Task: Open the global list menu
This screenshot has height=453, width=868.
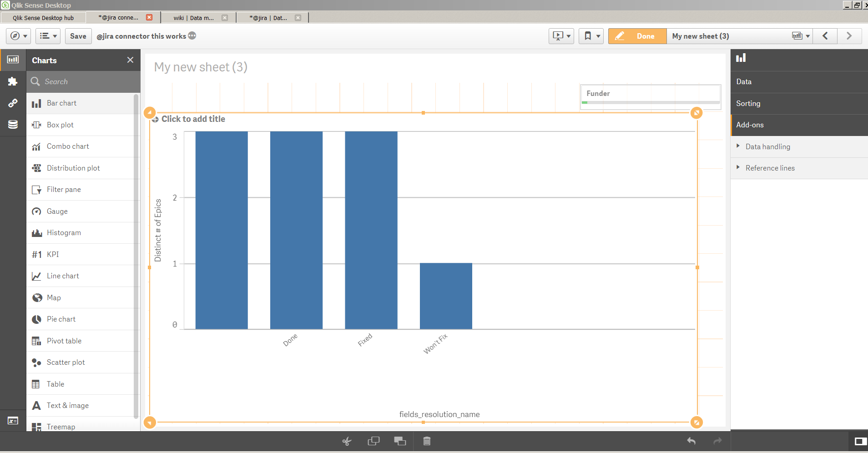Action: (48, 36)
